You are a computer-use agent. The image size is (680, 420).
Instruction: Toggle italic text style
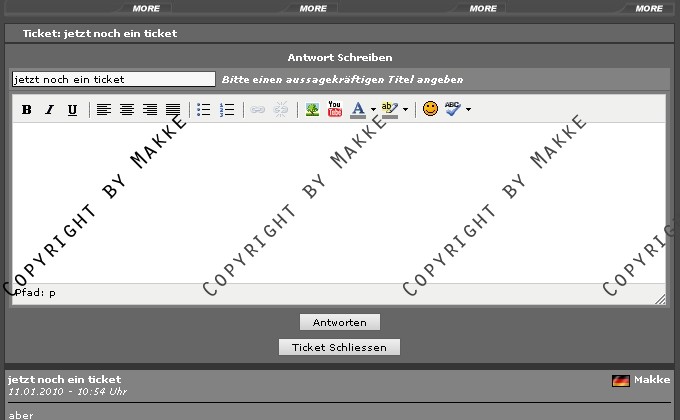[x=49, y=110]
